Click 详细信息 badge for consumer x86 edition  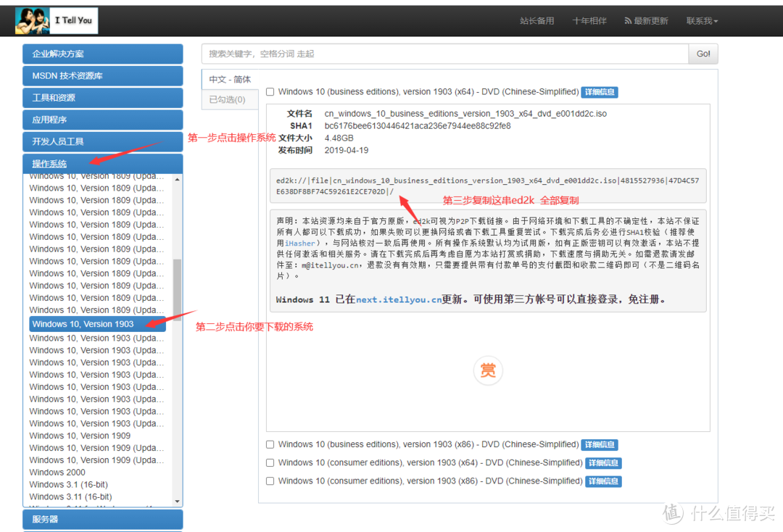tap(603, 481)
